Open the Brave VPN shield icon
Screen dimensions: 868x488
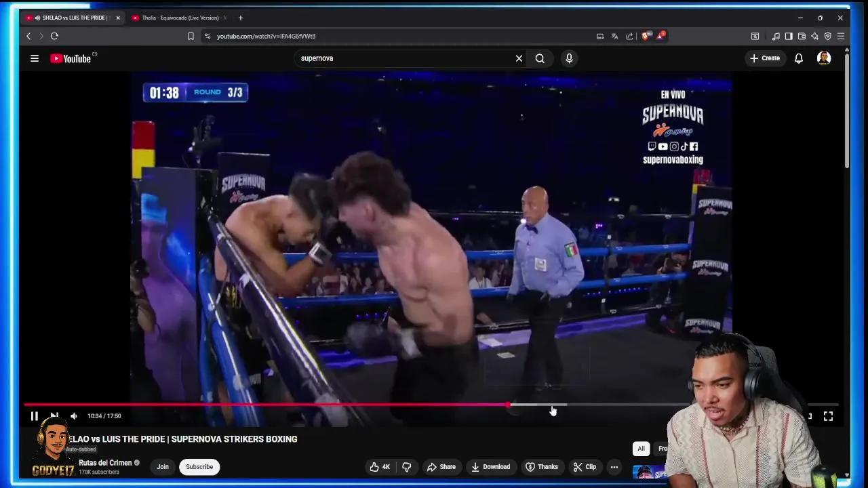(827, 36)
